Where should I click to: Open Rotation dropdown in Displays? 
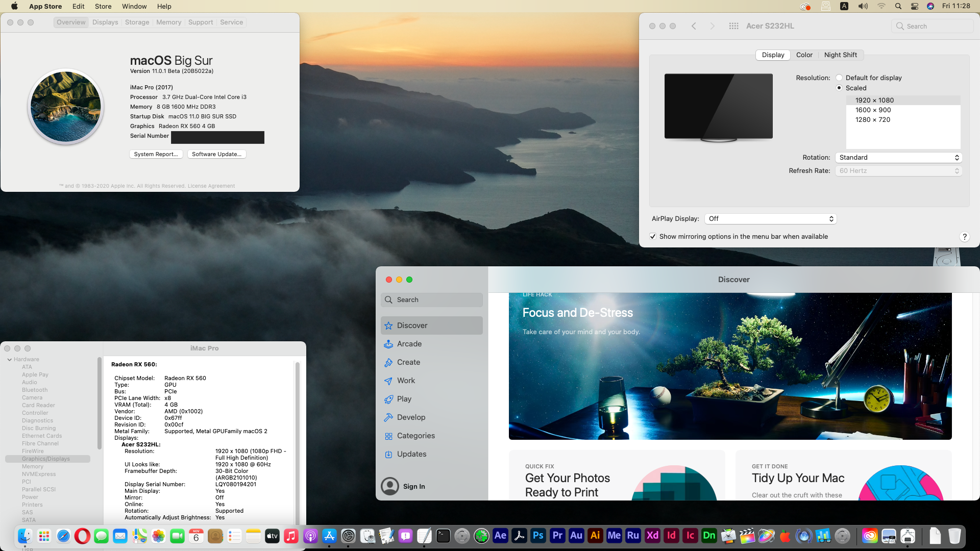click(899, 158)
